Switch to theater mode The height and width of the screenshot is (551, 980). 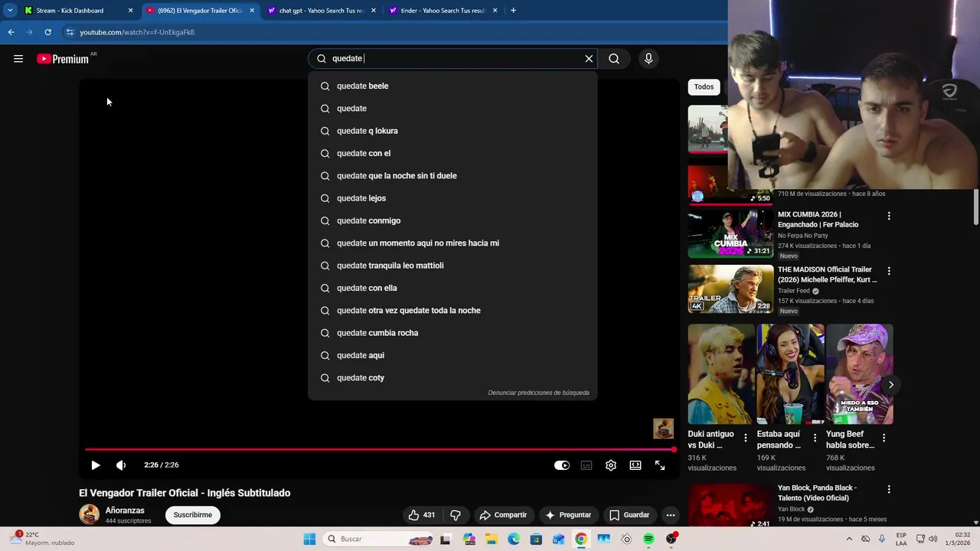tap(635, 465)
